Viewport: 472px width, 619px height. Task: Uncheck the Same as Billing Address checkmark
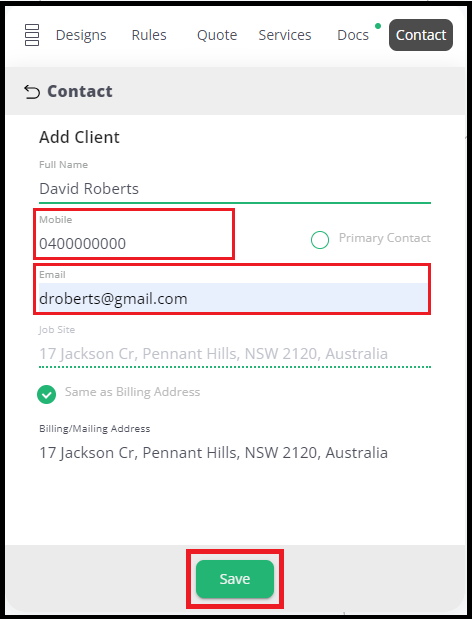[x=47, y=394]
